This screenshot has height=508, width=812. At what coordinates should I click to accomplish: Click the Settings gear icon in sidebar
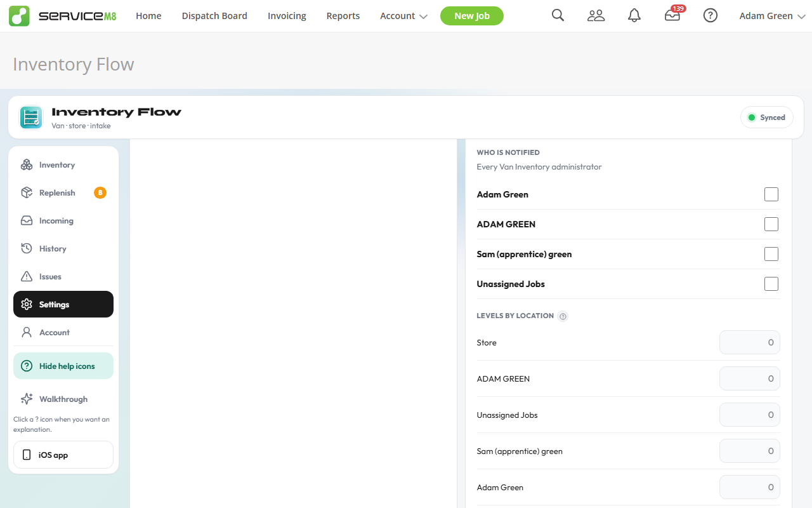[x=27, y=304]
